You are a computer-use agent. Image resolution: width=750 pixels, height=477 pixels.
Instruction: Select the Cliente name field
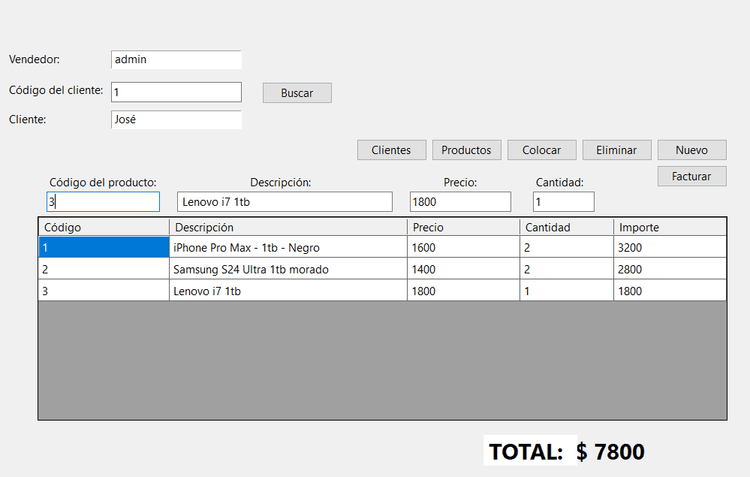176,120
